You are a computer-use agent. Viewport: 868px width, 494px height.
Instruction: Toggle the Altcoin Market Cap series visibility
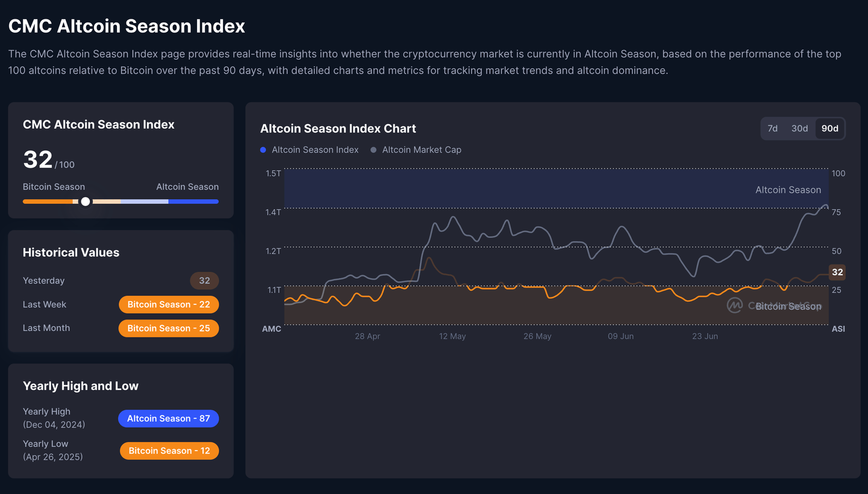415,149
